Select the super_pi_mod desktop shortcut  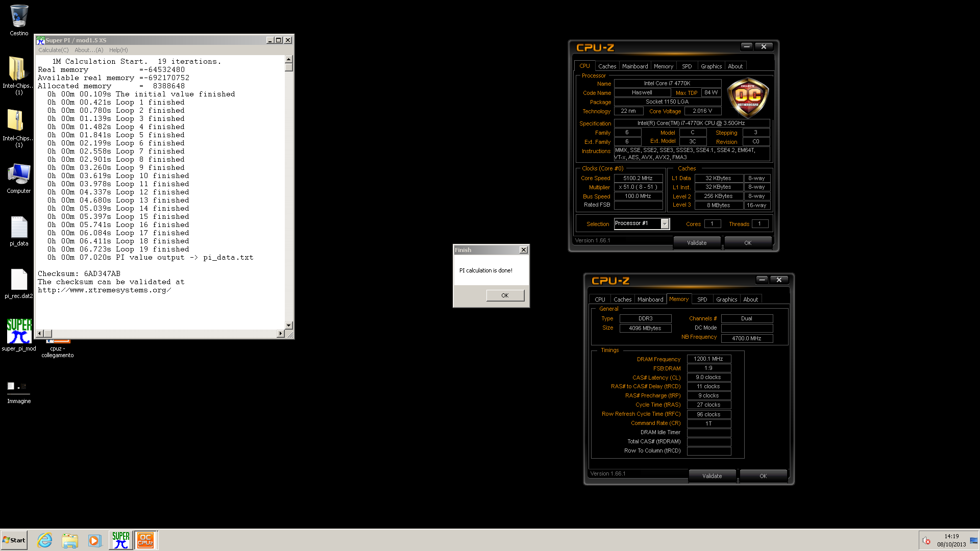tap(19, 335)
